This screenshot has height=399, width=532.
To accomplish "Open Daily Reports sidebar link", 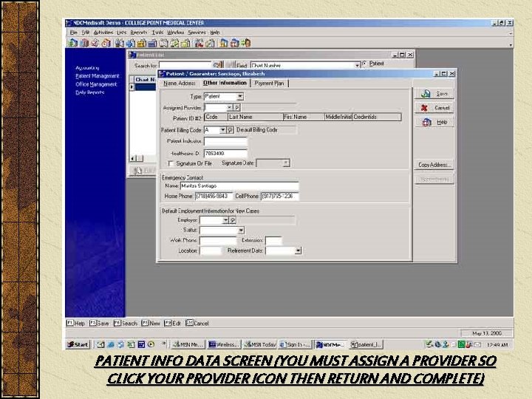I will pyautogui.click(x=90, y=92).
